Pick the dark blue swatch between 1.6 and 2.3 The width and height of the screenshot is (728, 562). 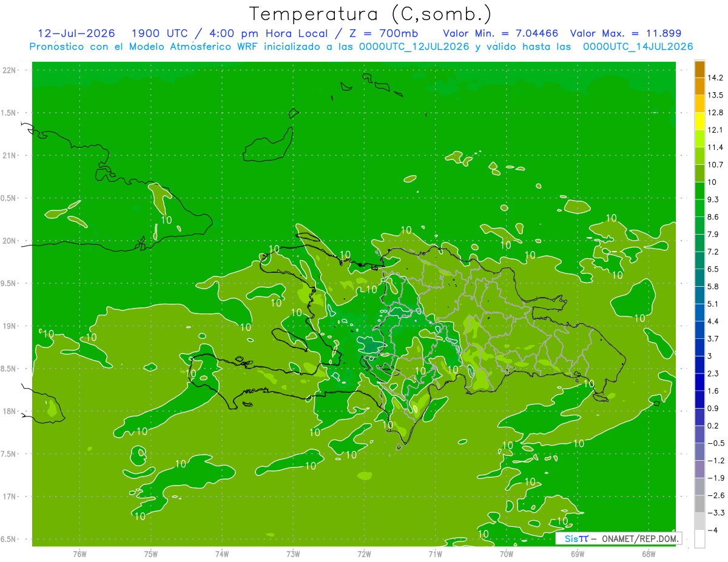tap(699, 382)
